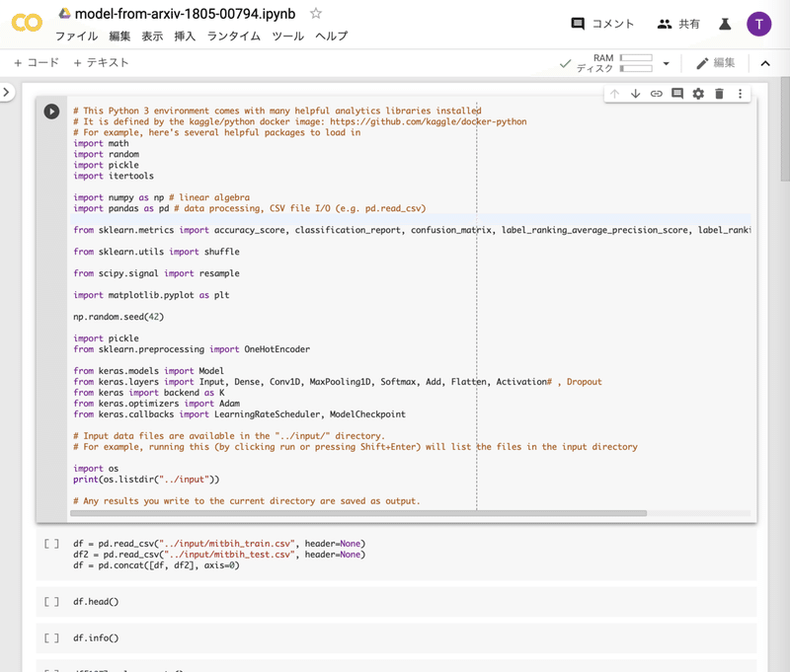Click the 'print(os.listdir("../input"))' line
Screen dimensions: 790x672
pos(146,480)
